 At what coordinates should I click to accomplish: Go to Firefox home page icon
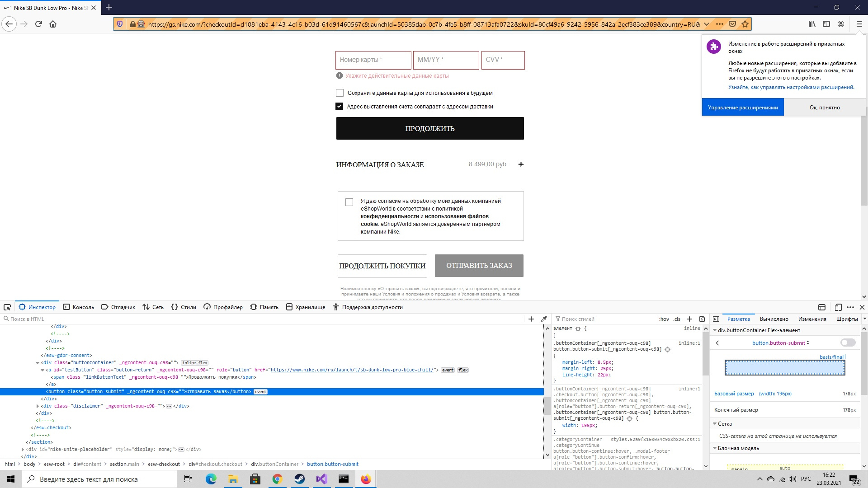click(53, 24)
